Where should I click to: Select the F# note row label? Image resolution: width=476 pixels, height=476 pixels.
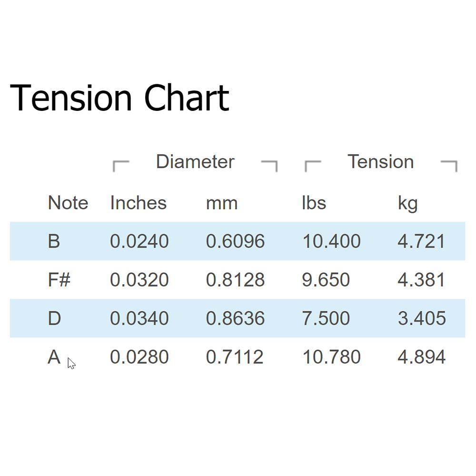tap(59, 279)
